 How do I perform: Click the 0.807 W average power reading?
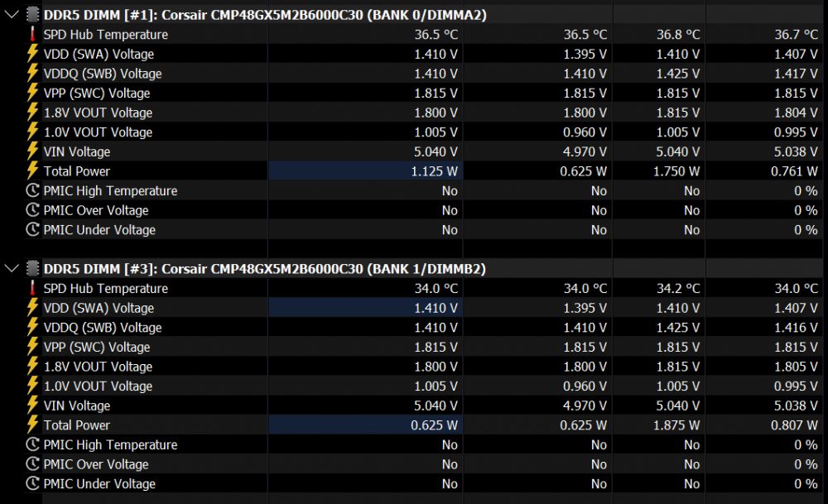coord(794,425)
